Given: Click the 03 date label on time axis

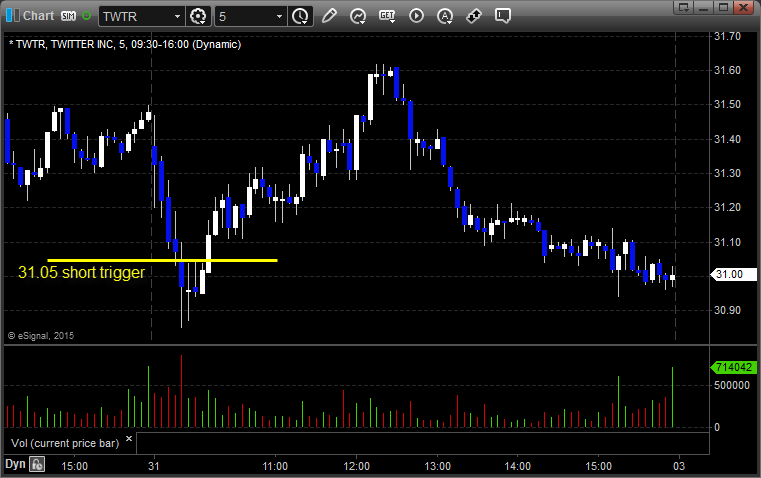Looking at the screenshot, I should (x=679, y=466).
